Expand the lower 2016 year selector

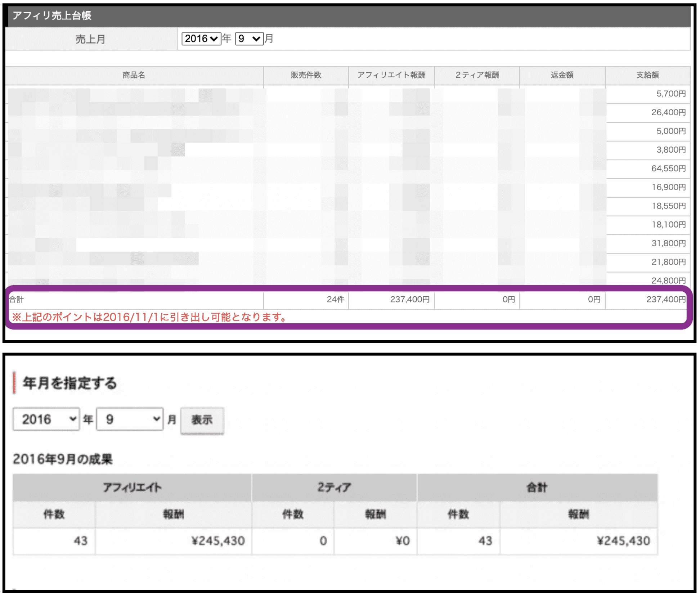(x=46, y=419)
